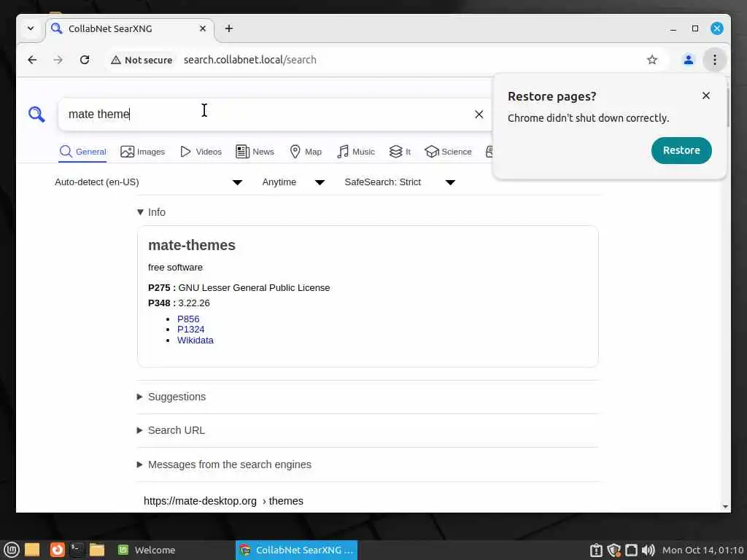Click the clock showing Mon Oct 14
747x560 pixels.
[x=703, y=551]
